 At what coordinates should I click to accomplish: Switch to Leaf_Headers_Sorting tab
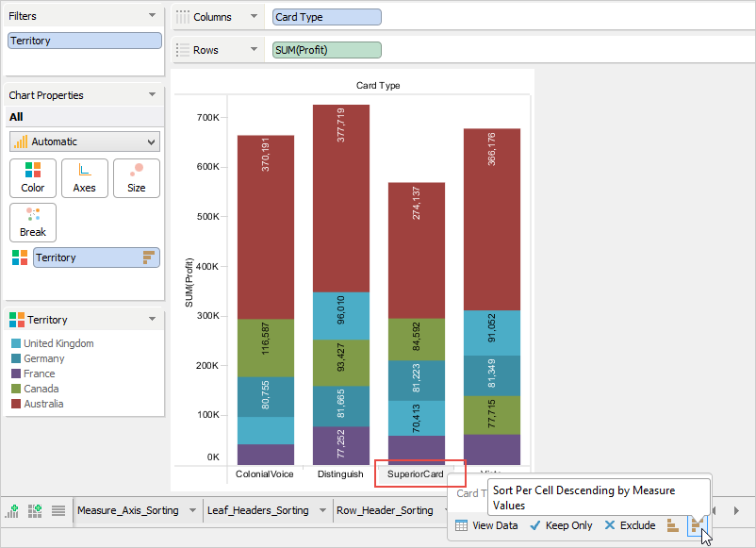click(258, 510)
